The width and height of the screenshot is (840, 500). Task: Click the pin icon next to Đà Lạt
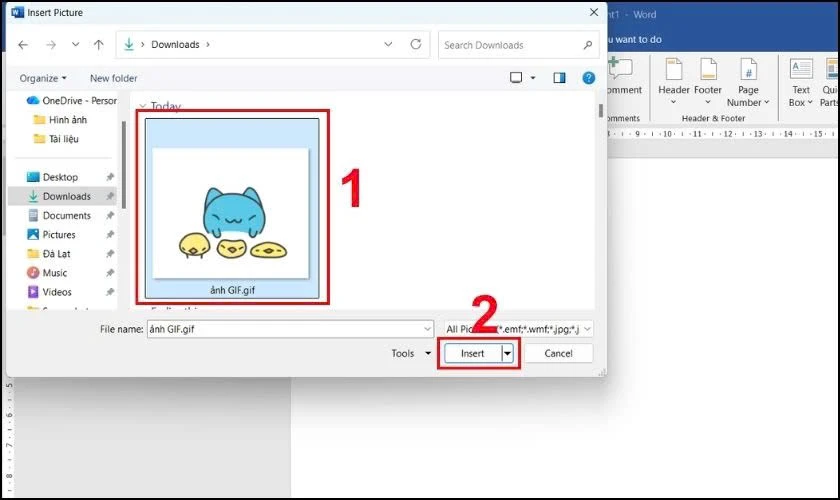pyautogui.click(x=110, y=253)
